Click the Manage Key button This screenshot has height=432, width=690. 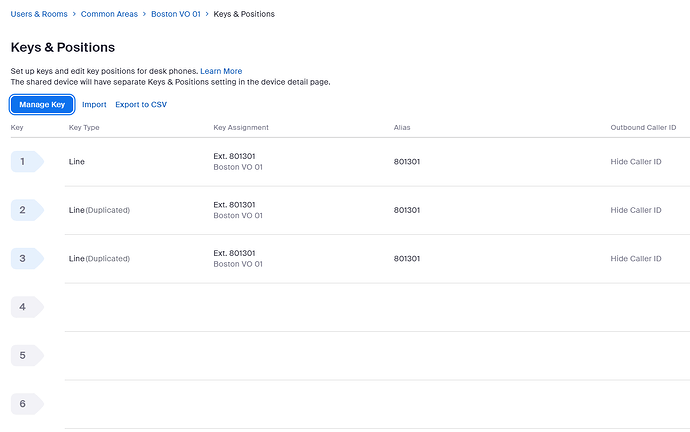pyautogui.click(x=42, y=104)
